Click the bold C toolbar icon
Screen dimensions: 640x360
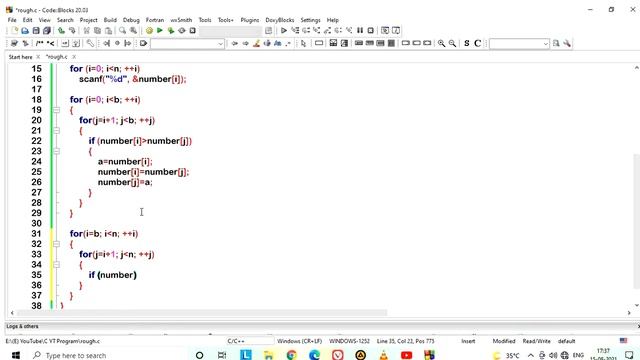point(478,43)
